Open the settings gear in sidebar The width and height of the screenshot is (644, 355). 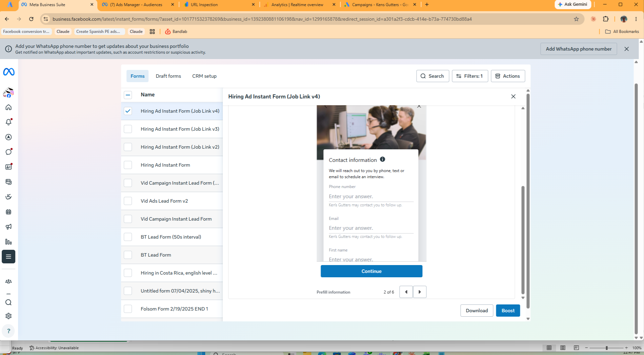[8, 316]
